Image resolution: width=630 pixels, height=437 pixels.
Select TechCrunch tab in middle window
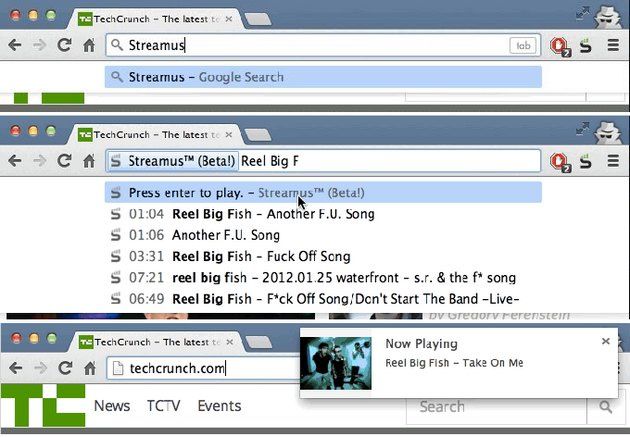pos(155,135)
